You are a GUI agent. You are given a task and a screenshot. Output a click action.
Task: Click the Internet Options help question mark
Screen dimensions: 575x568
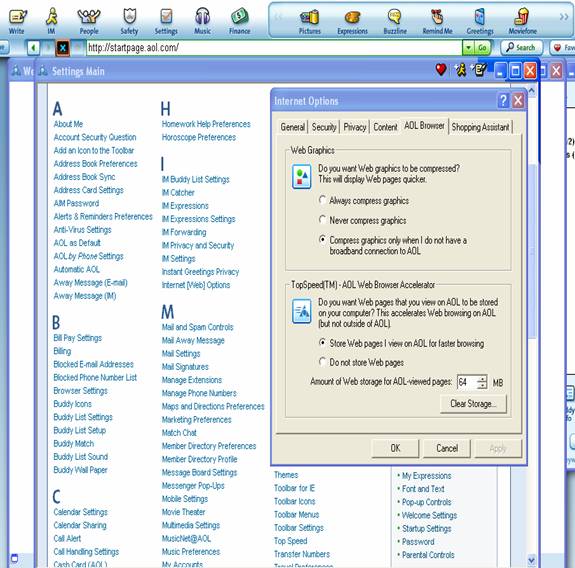tap(503, 100)
